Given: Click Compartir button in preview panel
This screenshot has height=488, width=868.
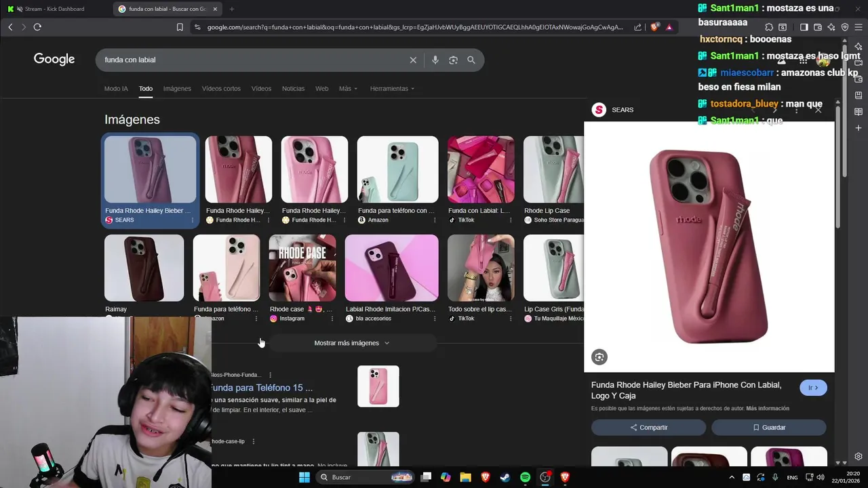Looking at the screenshot, I should point(648,428).
